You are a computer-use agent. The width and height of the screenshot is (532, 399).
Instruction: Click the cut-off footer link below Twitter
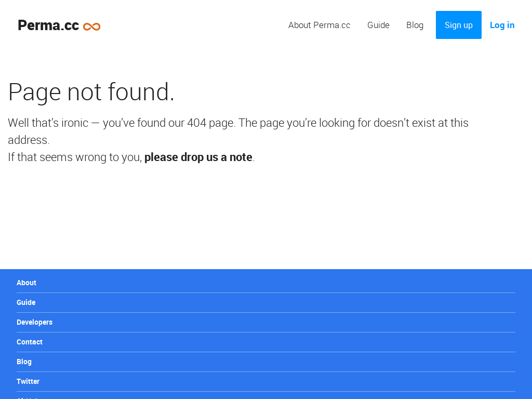[x=27, y=397]
